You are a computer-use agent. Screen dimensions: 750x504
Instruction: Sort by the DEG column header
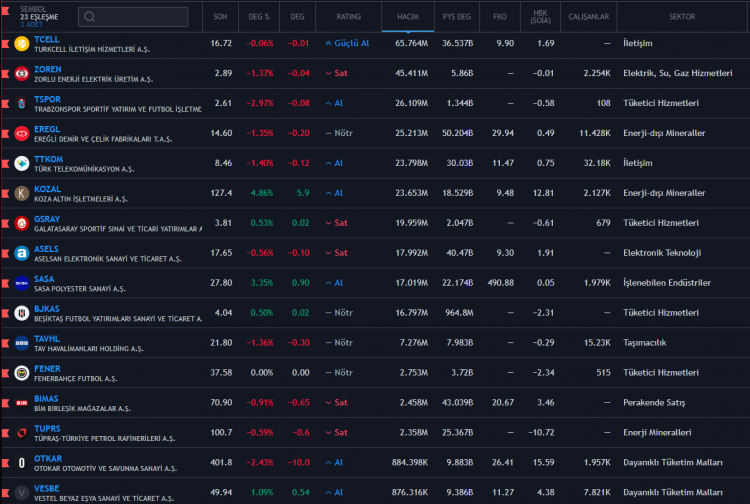coord(298,17)
